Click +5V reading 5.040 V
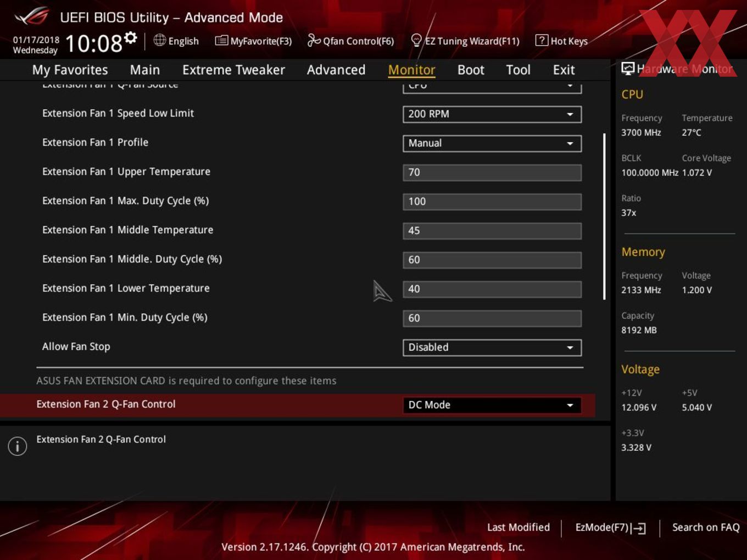This screenshot has height=560, width=747. pyautogui.click(x=697, y=407)
